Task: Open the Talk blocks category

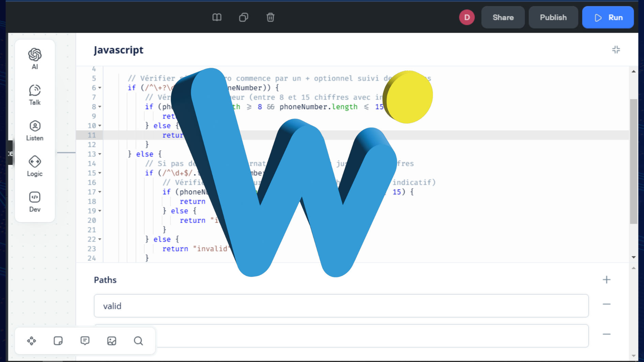Action: point(35,95)
